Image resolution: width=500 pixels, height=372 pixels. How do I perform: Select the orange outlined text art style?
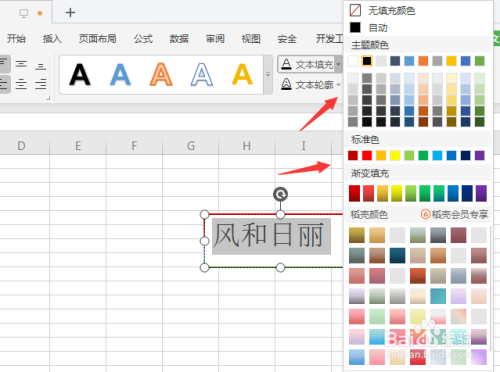161,75
